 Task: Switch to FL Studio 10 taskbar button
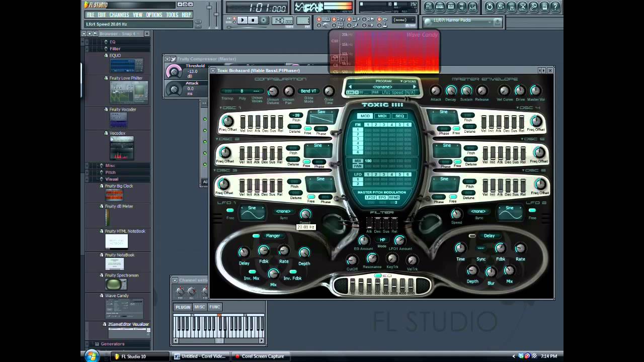click(140, 356)
